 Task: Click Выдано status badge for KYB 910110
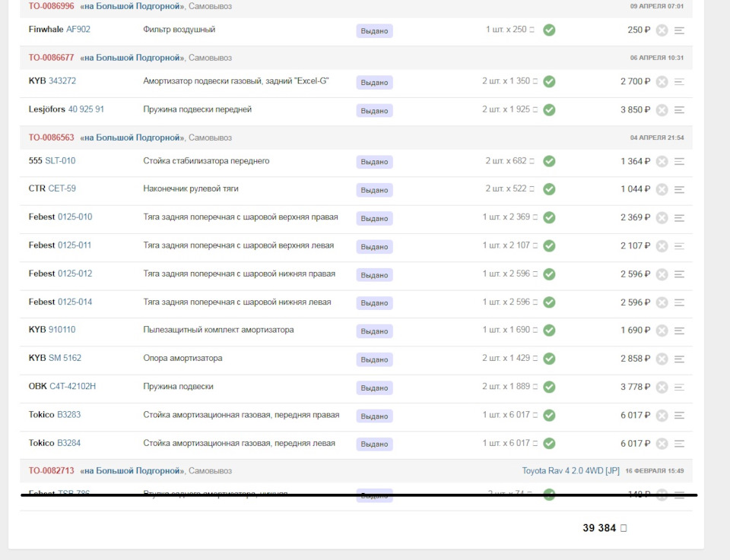[374, 331]
